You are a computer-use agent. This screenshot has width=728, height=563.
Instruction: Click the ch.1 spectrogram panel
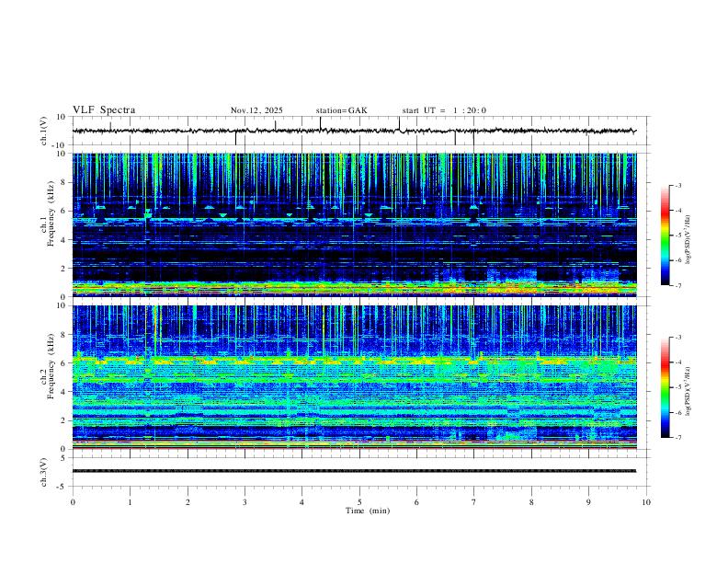click(x=355, y=224)
